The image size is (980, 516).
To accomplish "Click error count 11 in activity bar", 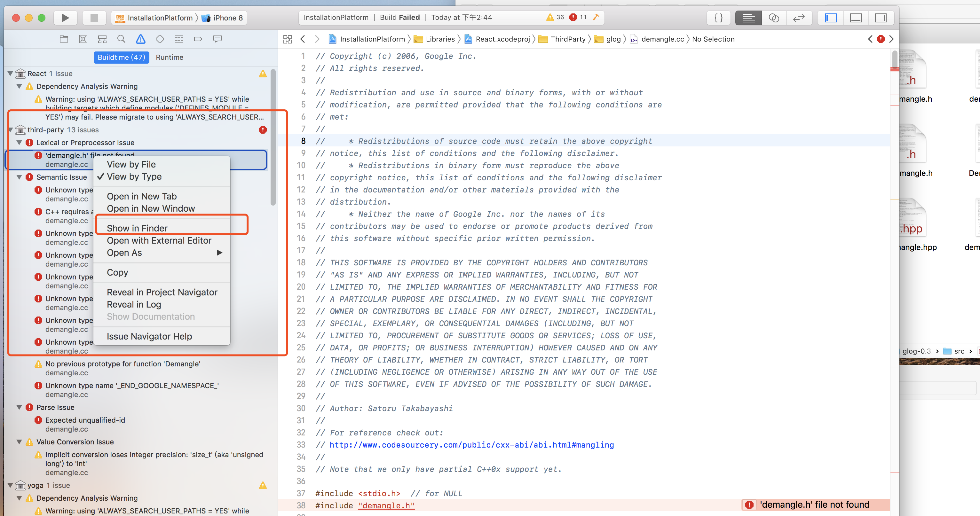I will [x=578, y=18].
